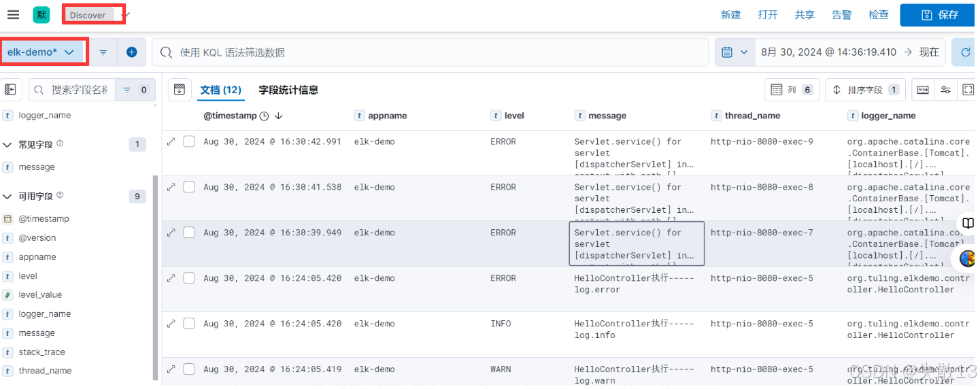The width and height of the screenshot is (980, 389).
Task: Expand the WARN 16:24:05.419 document row
Action: click(171, 369)
